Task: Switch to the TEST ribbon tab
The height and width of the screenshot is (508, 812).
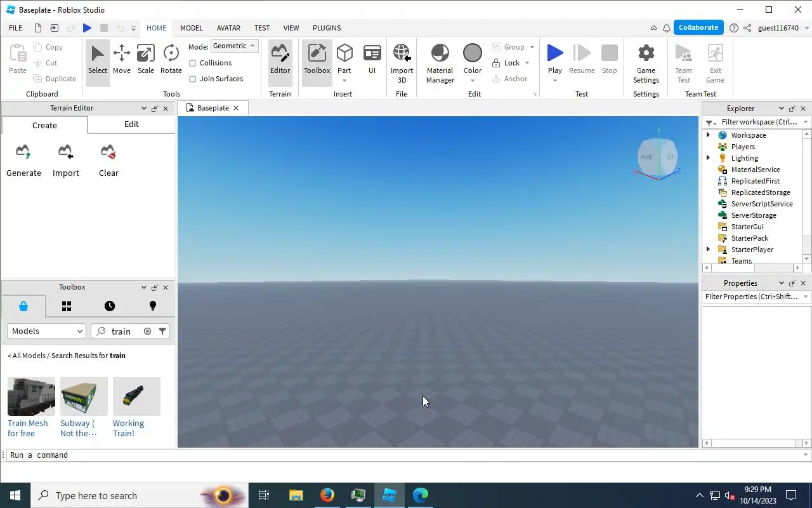Action: (262, 28)
